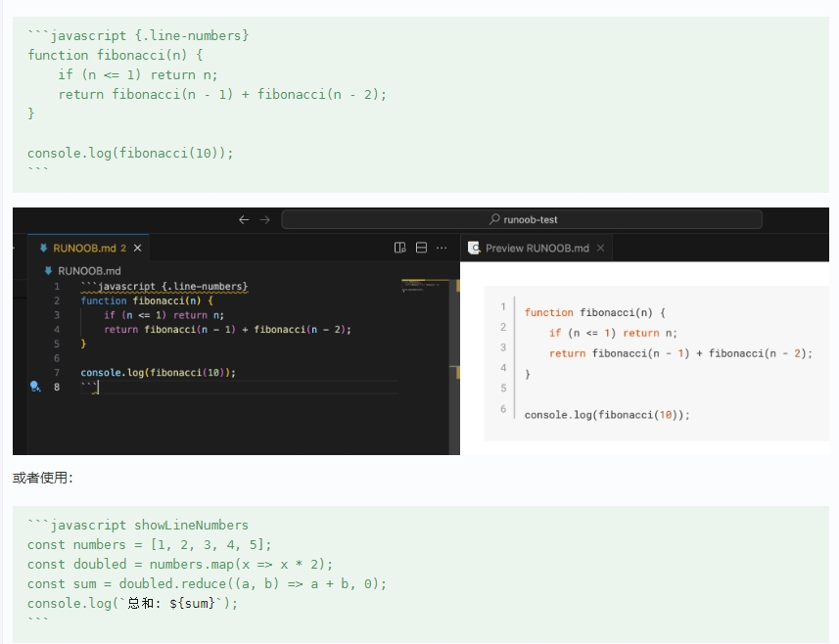Click the preview icon on the Preview tab
The width and height of the screenshot is (839, 644).
475,249
